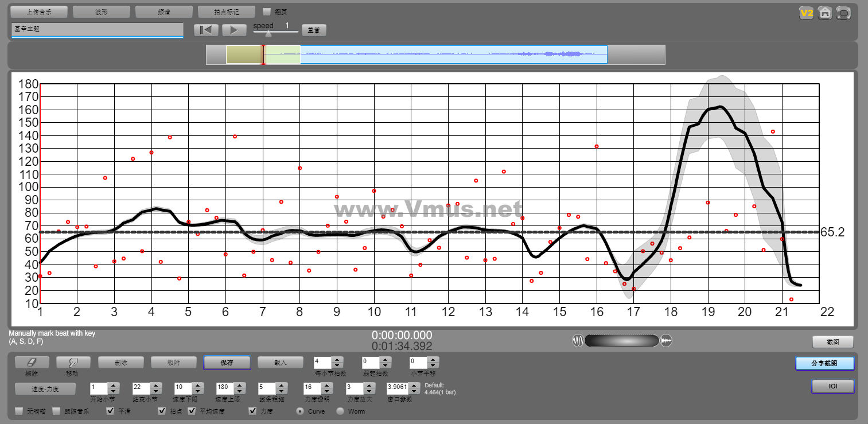Click the speed slider handle
The height and width of the screenshot is (424, 868).
point(268,33)
